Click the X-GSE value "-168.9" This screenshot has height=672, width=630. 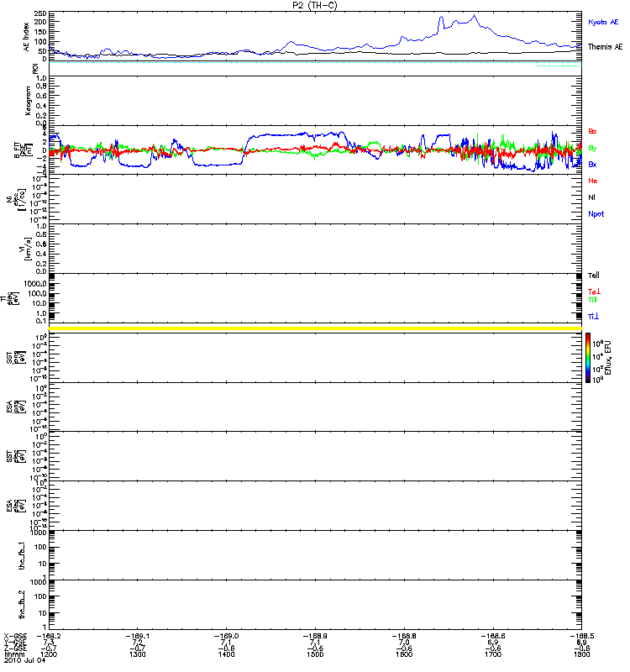(315, 636)
